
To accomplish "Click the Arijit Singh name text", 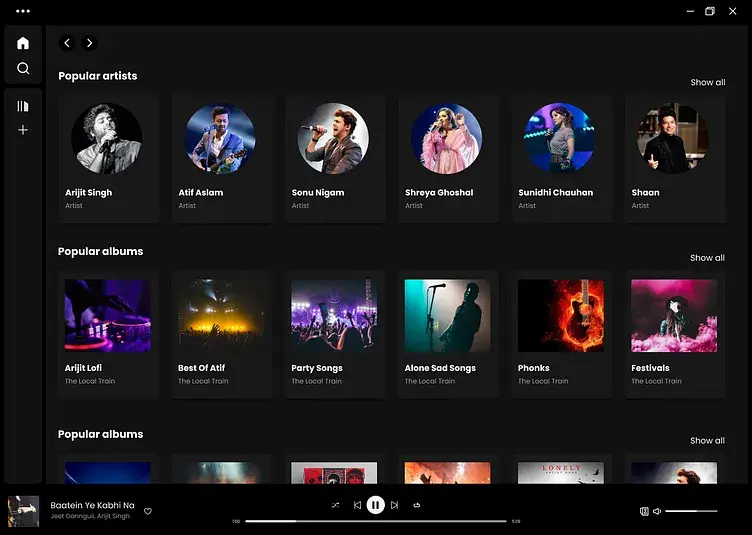I will 89,192.
